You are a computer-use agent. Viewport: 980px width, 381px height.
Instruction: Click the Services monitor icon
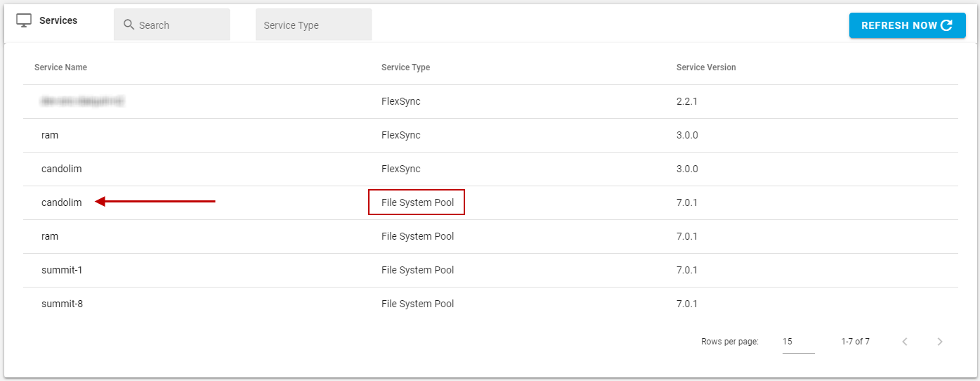24,20
